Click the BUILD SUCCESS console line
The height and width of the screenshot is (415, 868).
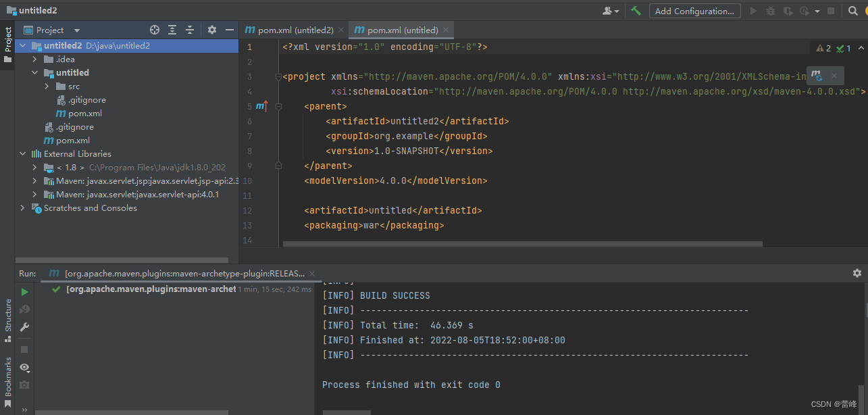tap(376, 295)
